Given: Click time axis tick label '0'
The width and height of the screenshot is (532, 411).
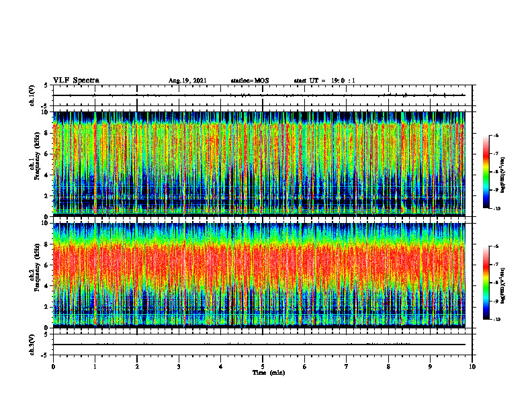Looking at the screenshot, I should pos(53,367).
